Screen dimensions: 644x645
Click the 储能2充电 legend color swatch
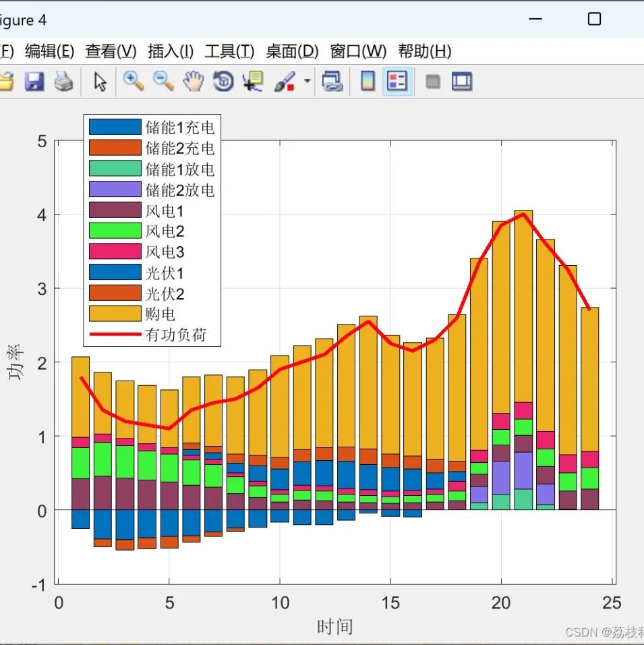(115, 148)
